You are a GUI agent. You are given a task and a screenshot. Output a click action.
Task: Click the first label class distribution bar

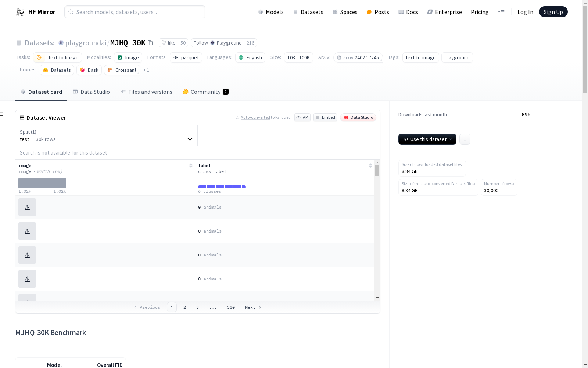pyautogui.click(x=202, y=187)
